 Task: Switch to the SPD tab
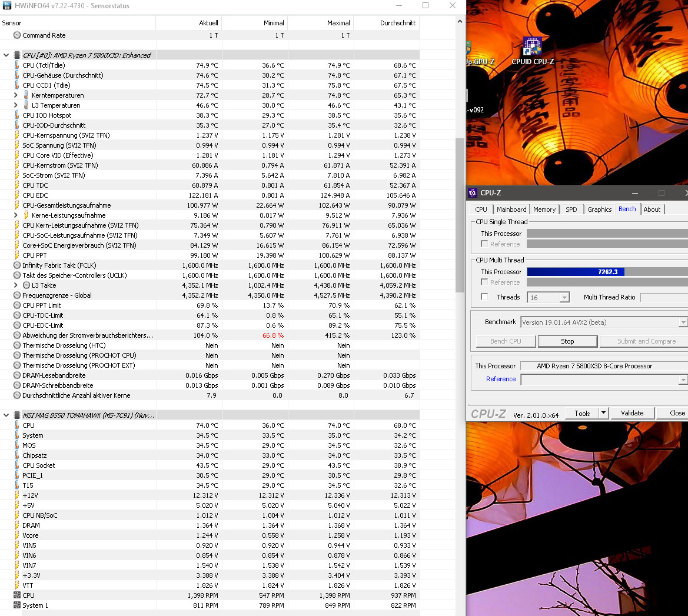571,209
